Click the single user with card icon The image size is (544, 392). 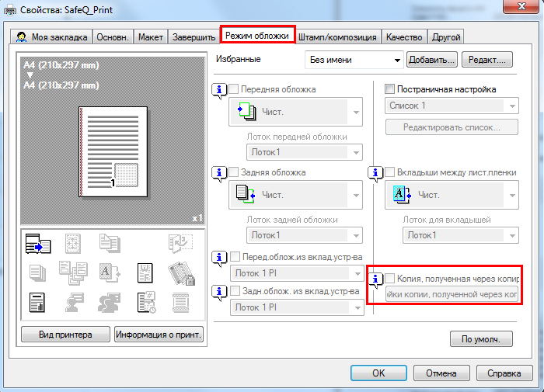(x=74, y=302)
